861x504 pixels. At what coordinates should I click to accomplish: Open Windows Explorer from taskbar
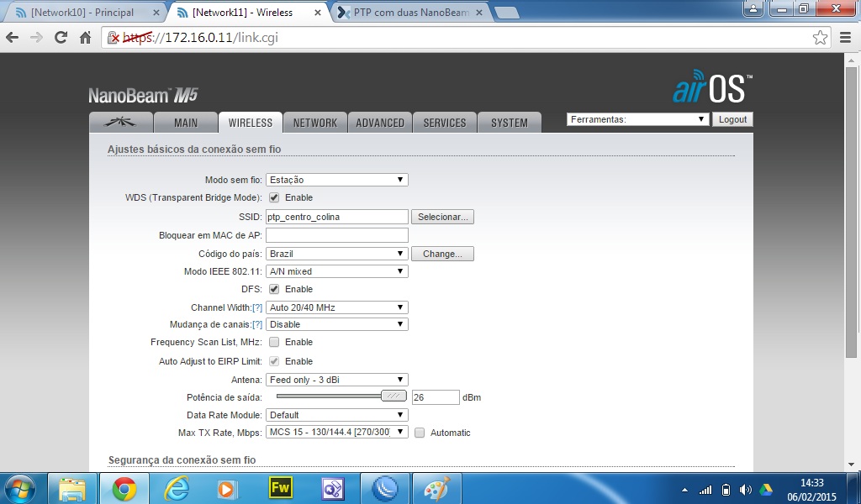(72, 488)
